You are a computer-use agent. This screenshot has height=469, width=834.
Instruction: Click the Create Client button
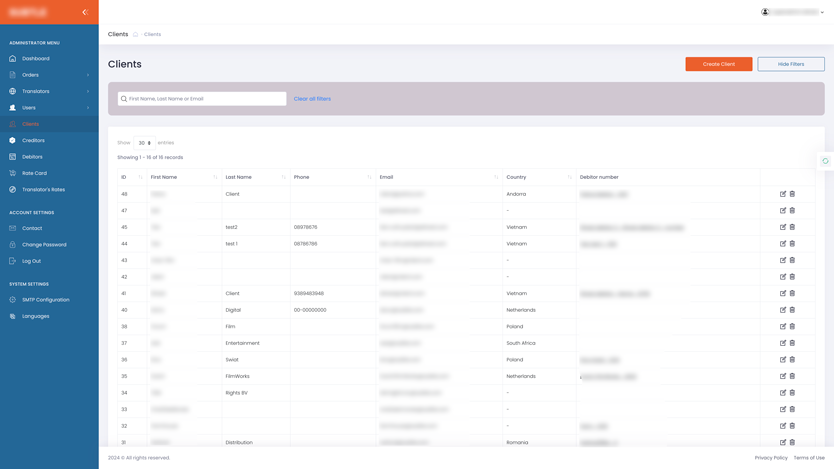coord(718,64)
